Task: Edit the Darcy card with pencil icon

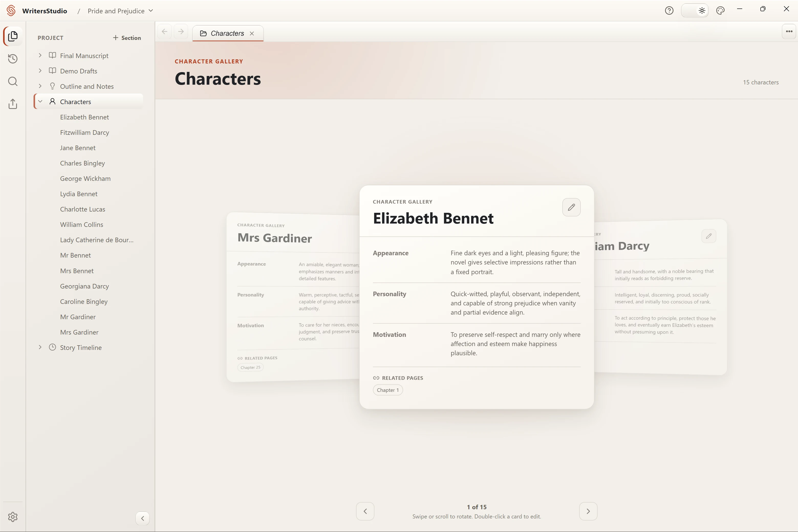Action: (x=709, y=236)
